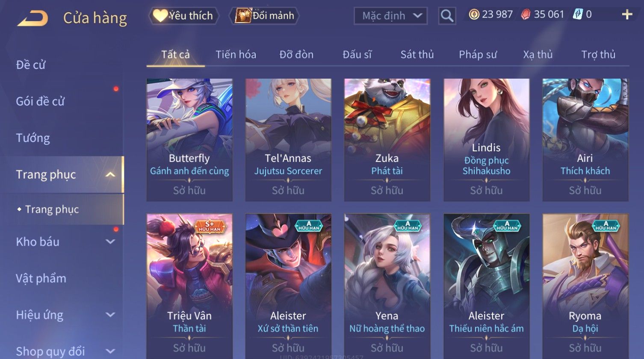Tap the back arrow icon
Image resolution: width=644 pixels, height=359 pixels.
[32, 18]
